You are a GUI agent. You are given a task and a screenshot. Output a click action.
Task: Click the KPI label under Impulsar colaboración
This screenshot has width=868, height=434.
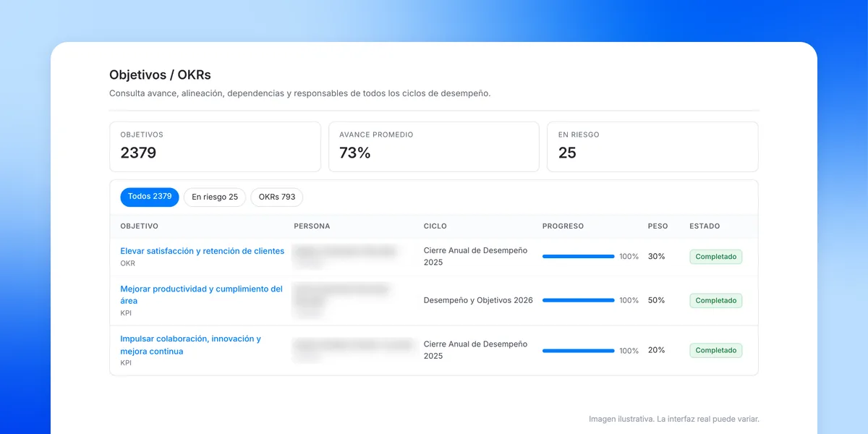click(x=126, y=363)
